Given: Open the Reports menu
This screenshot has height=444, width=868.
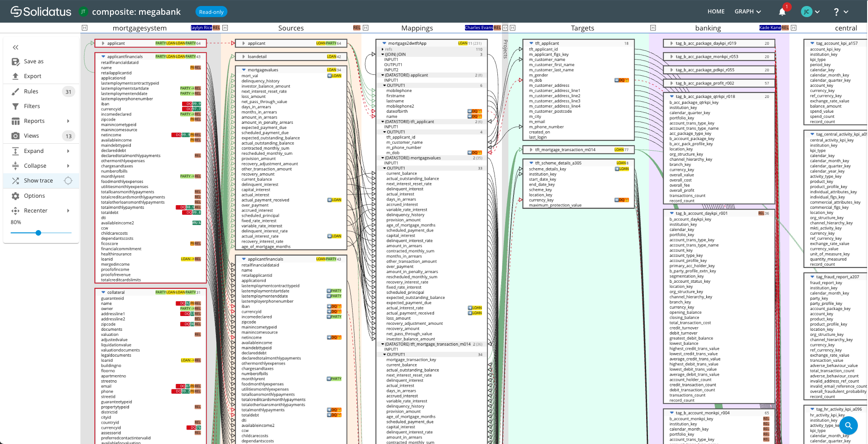Looking at the screenshot, I should pyautogui.click(x=41, y=121).
